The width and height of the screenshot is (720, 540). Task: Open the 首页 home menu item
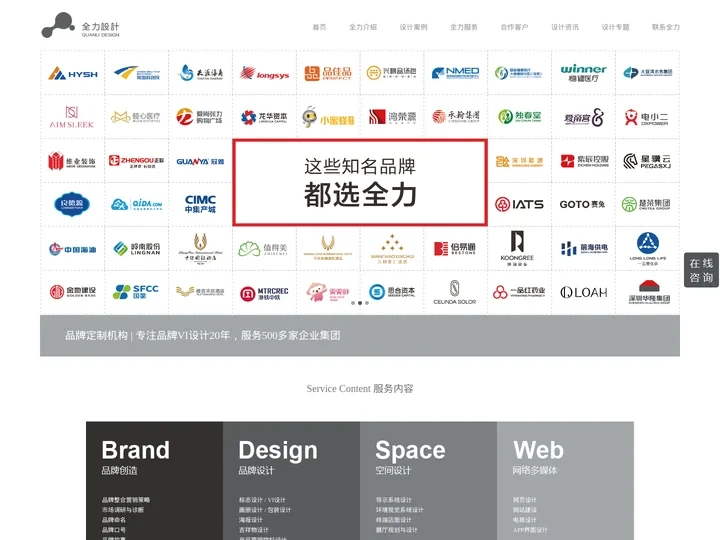click(319, 27)
